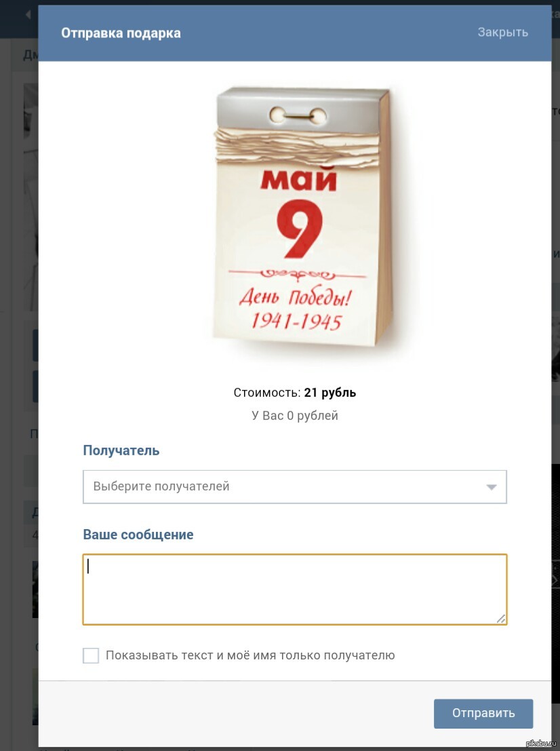Click the textarea resize grip icon

pos(500,618)
